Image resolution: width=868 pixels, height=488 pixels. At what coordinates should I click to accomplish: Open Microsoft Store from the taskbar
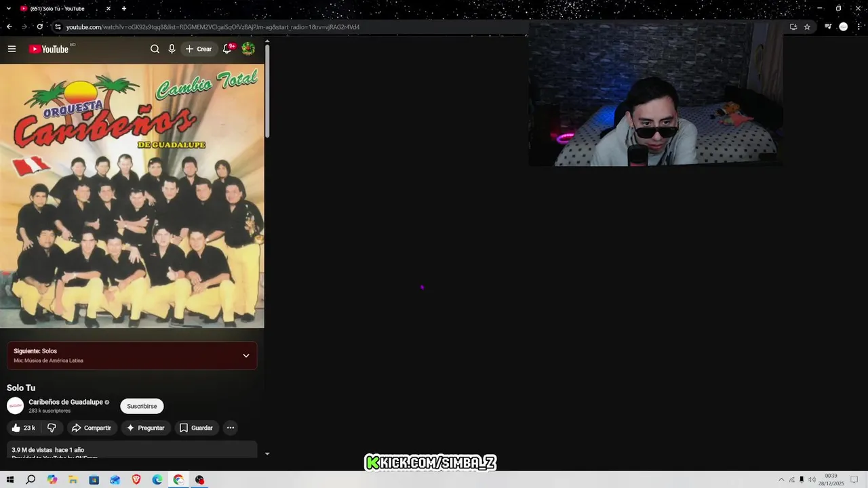tap(94, 480)
